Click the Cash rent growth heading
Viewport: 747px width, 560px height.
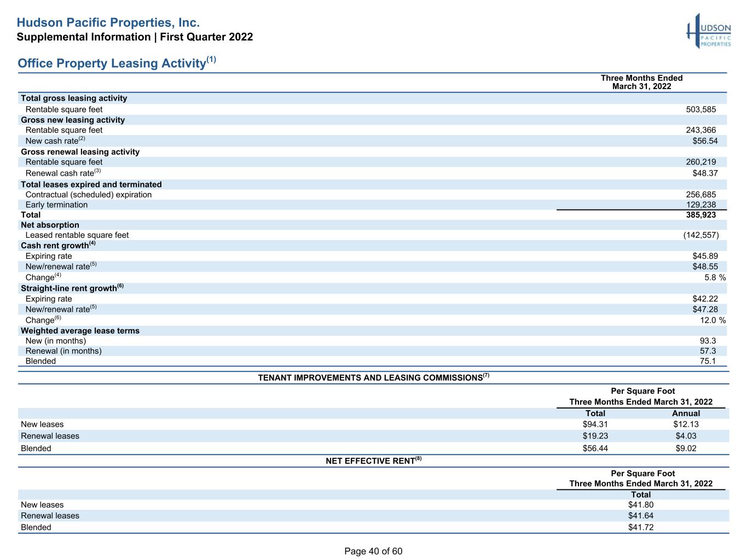[x=58, y=245]
